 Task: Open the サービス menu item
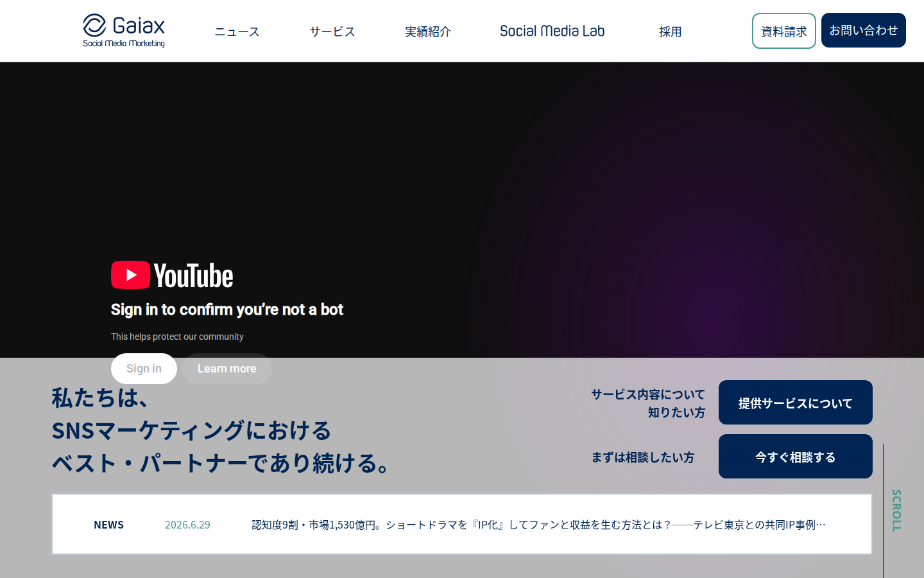tap(332, 31)
